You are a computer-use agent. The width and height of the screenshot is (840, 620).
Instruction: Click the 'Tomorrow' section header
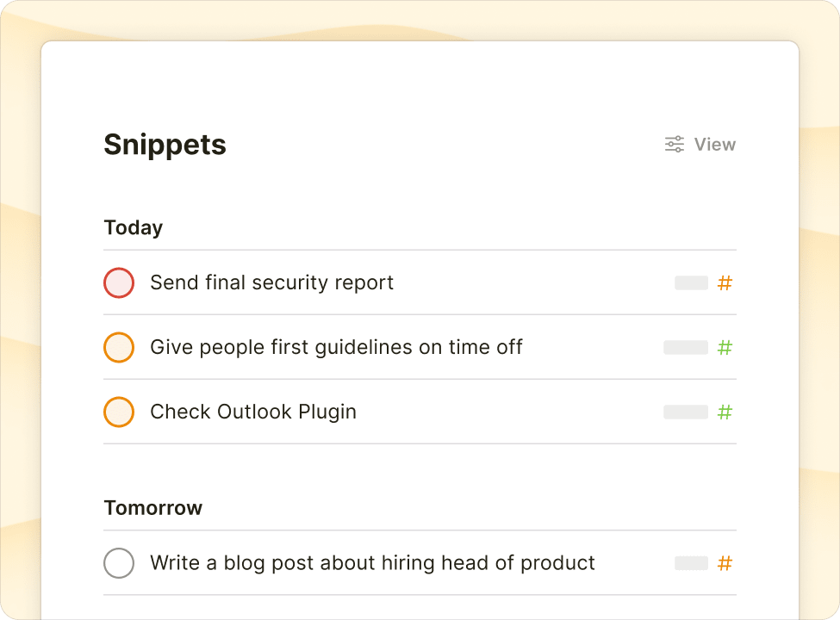coord(152,508)
